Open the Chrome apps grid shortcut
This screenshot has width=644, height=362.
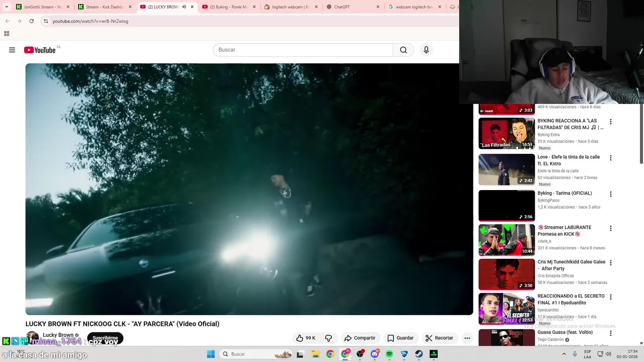point(7,34)
